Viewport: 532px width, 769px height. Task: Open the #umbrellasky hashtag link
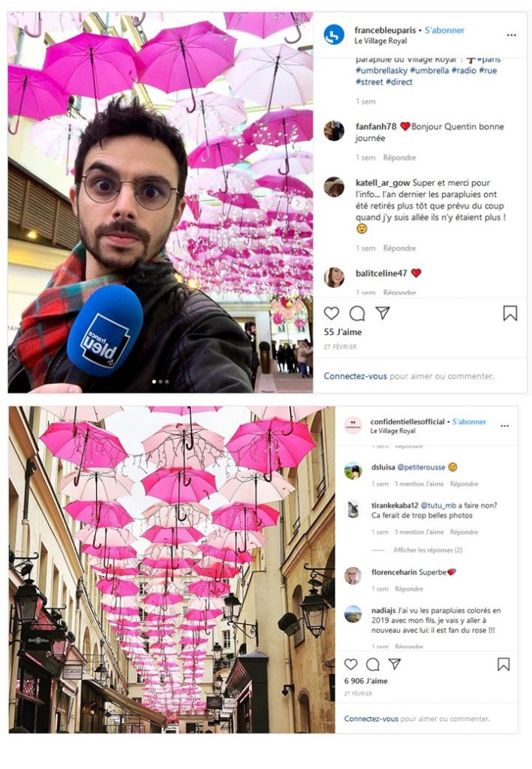(x=382, y=71)
